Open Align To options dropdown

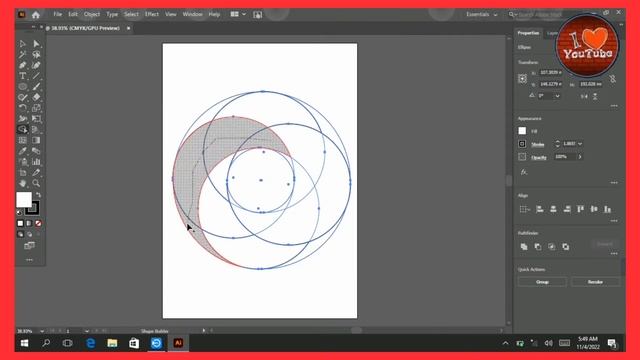(x=524, y=209)
